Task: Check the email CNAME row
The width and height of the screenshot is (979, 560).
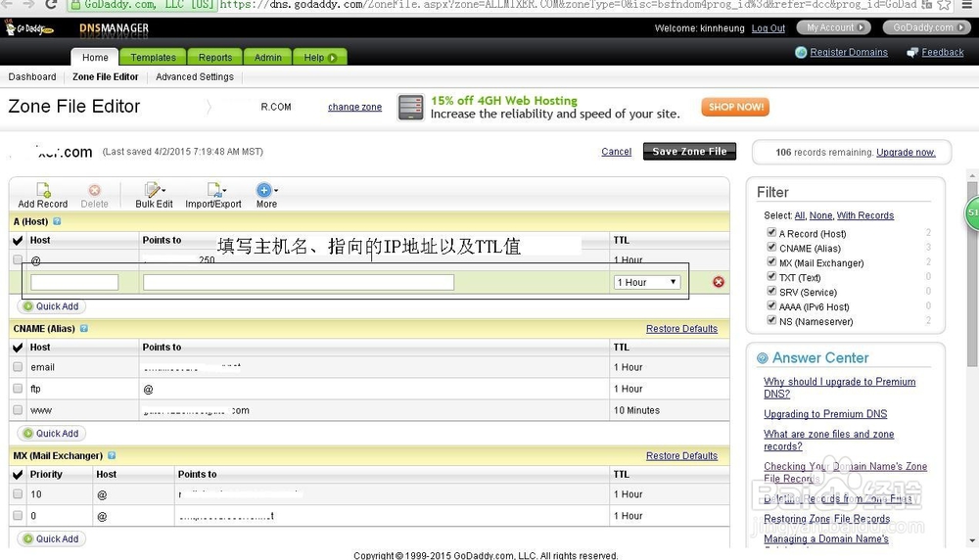Action: click(x=18, y=367)
